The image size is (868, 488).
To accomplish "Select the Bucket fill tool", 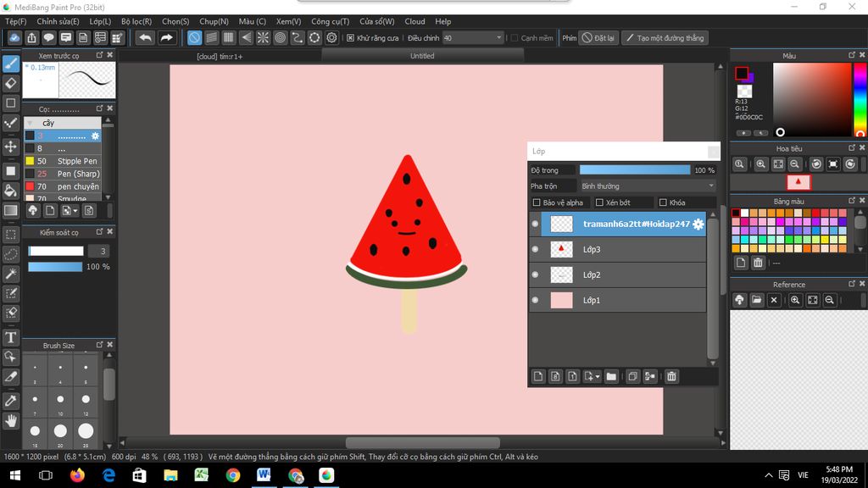I will 11,190.
